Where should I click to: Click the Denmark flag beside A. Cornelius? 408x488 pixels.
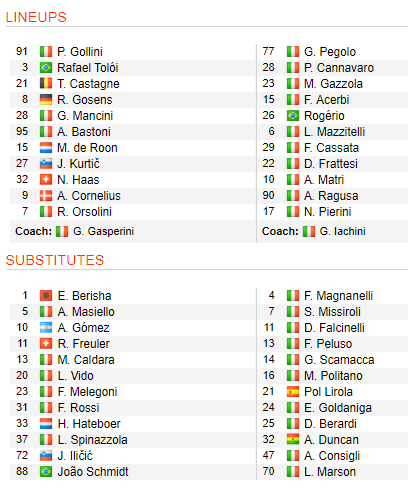click(x=46, y=196)
